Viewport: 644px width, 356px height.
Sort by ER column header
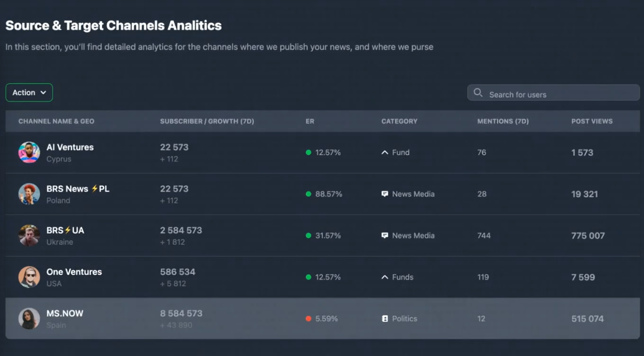pos(310,121)
